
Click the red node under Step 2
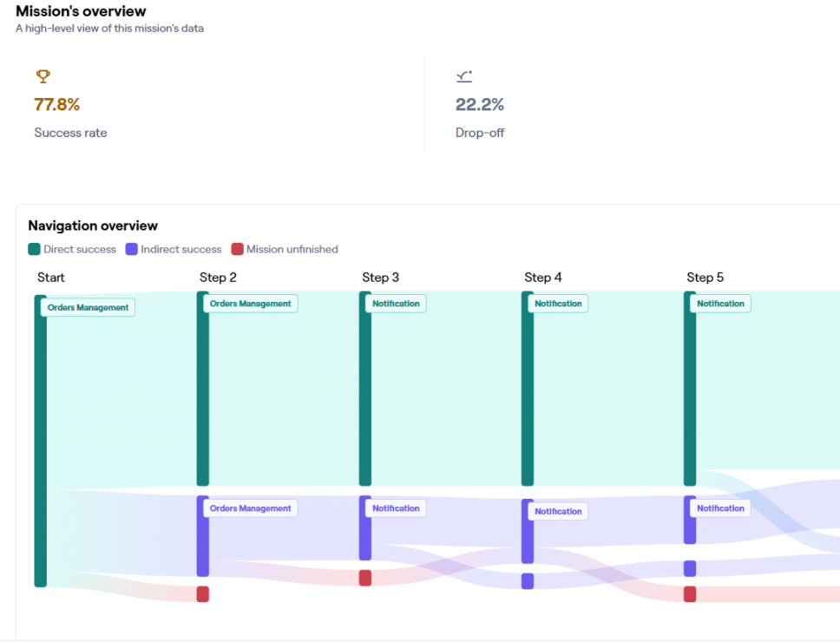click(x=203, y=594)
